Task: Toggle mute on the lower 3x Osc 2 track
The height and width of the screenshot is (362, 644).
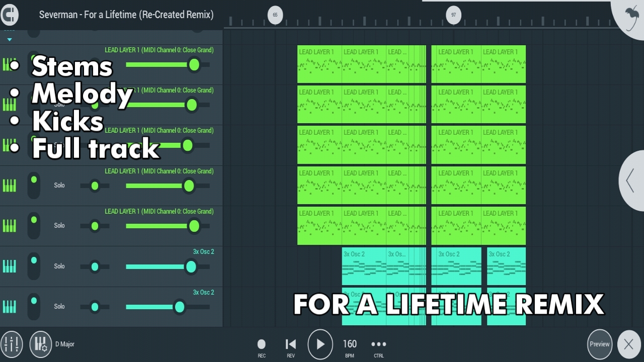Action: click(x=34, y=306)
